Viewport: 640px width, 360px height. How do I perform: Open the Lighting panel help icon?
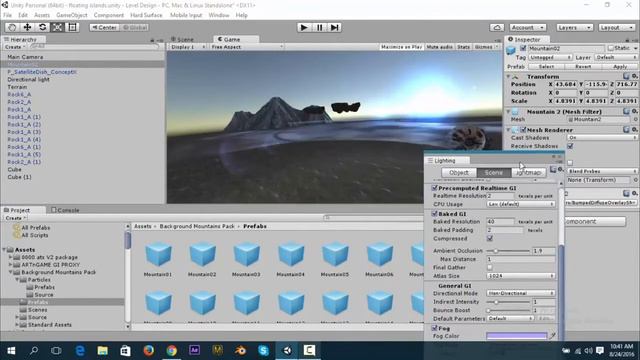coord(553,169)
